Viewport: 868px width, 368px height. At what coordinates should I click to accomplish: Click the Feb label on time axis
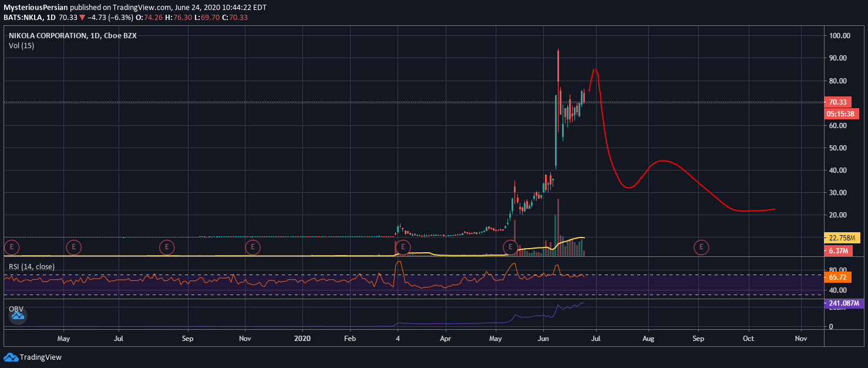pos(350,339)
